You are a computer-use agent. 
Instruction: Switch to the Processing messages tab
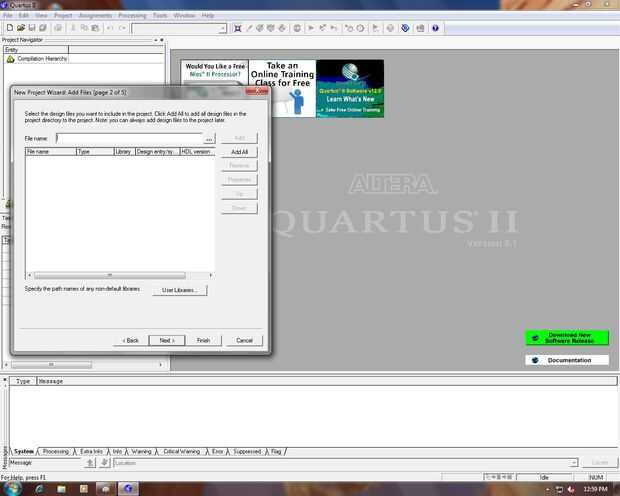(x=56, y=451)
